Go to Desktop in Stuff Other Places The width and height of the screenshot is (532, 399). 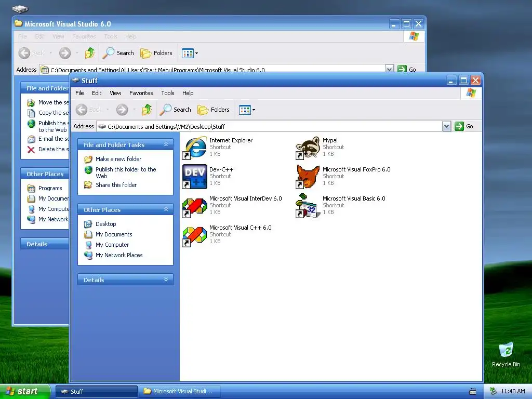[106, 224]
